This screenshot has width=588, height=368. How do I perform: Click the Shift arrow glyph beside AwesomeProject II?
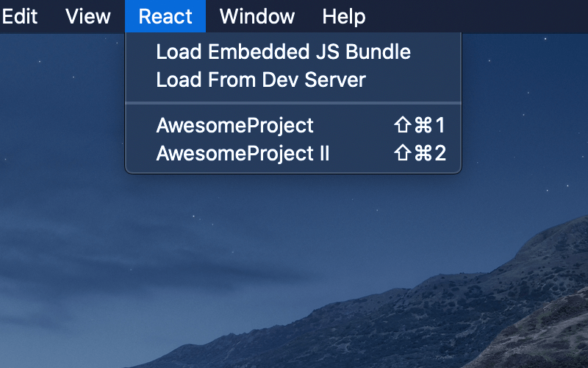click(402, 154)
